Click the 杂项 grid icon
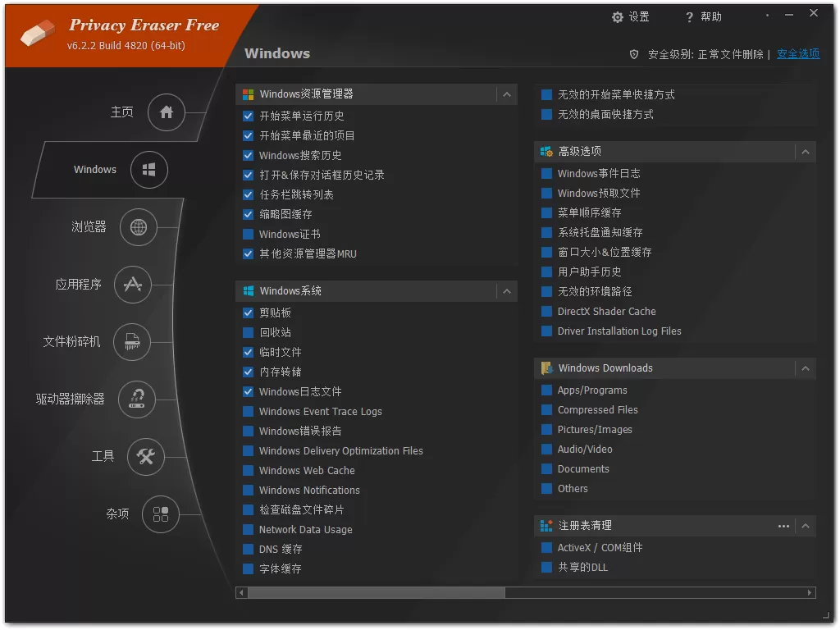The image size is (840, 630). pyautogui.click(x=162, y=514)
